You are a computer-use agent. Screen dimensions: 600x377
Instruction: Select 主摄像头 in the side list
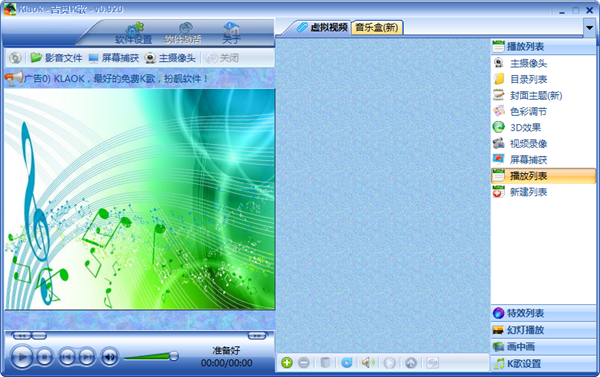[x=543, y=63]
